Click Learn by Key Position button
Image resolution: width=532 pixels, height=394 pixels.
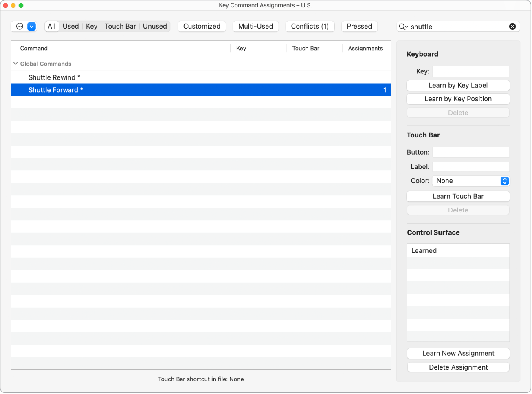458,99
